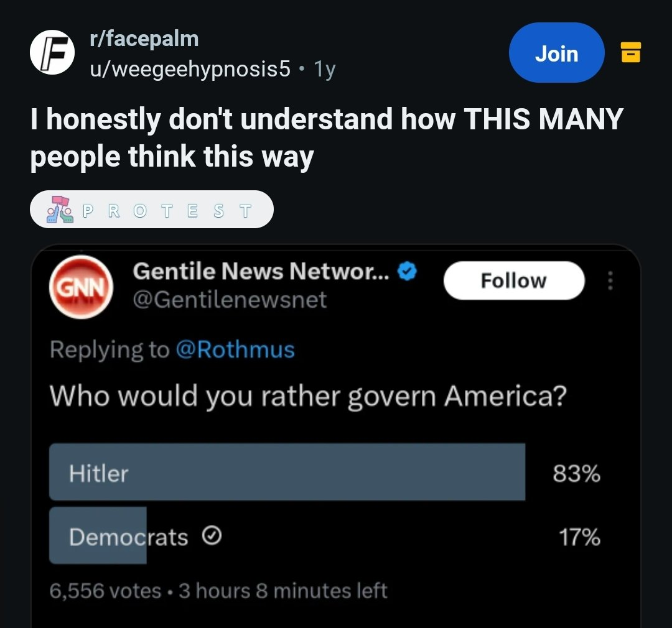Open the tweet's three-dot more menu
The height and width of the screenshot is (628, 672).
tap(610, 281)
